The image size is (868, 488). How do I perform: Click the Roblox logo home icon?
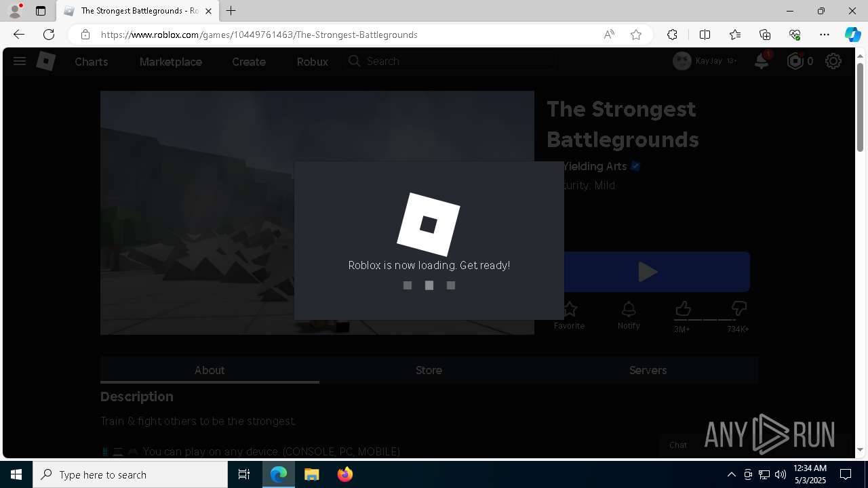point(45,62)
